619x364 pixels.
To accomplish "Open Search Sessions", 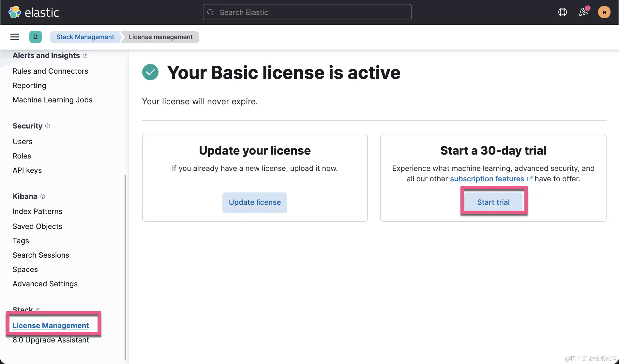I will [x=41, y=255].
